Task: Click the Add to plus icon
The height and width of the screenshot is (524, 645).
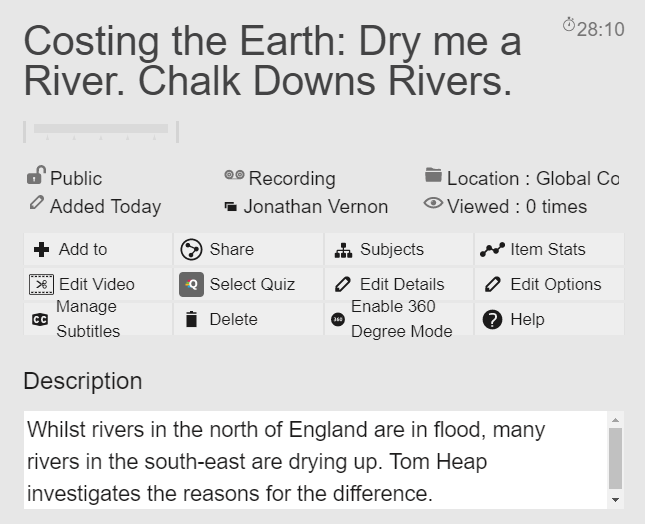Action: pos(41,250)
